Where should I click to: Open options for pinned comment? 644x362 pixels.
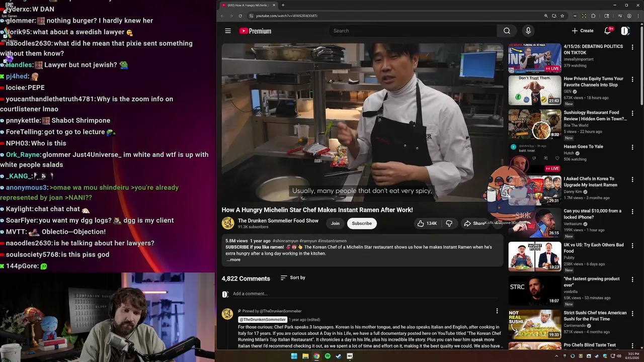click(x=497, y=311)
